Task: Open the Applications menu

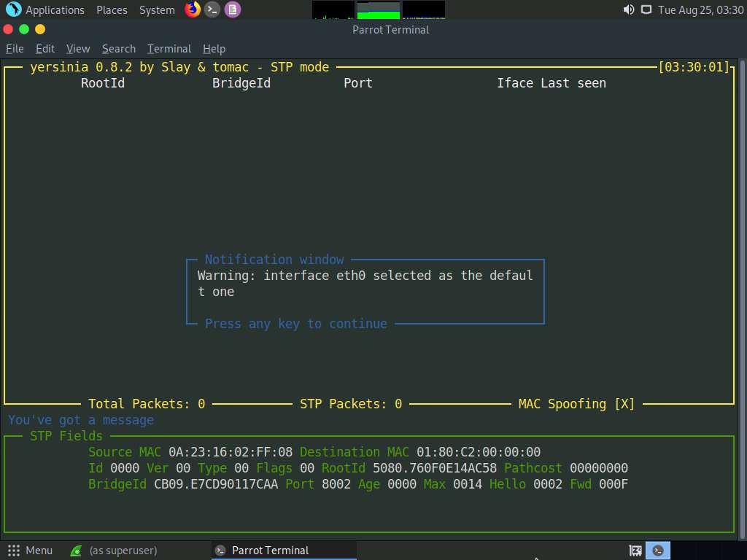Action: (55, 10)
